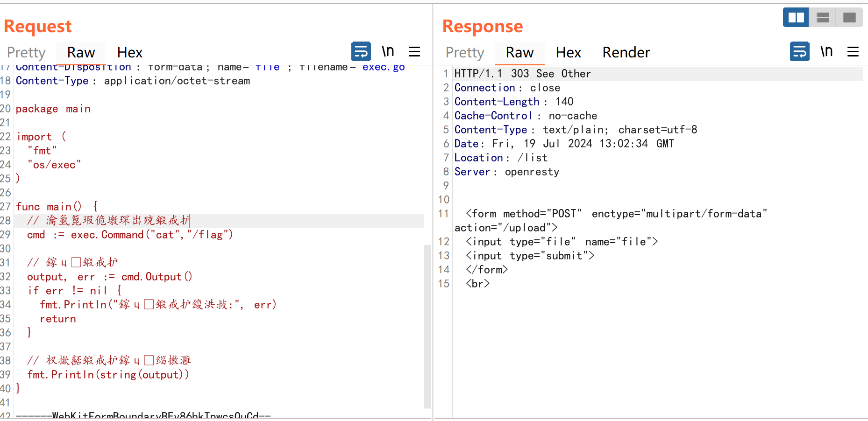This screenshot has height=421, width=868.
Task: Click '<input type="submit">' response line
Action: pos(530,256)
